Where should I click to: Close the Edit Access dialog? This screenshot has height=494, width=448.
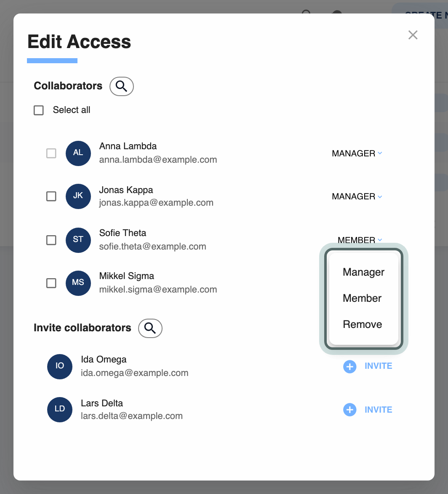[x=413, y=35]
